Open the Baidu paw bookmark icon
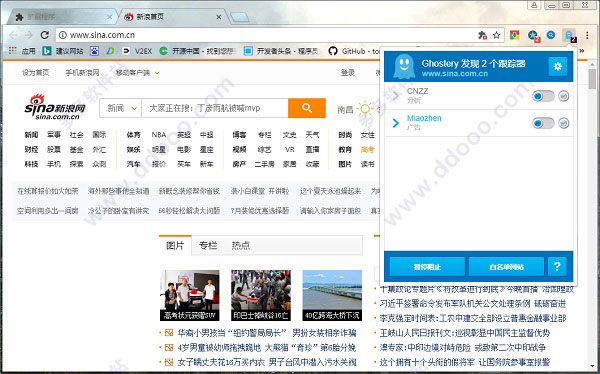The height and width of the screenshot is (374, 600). tap(95, 51)
